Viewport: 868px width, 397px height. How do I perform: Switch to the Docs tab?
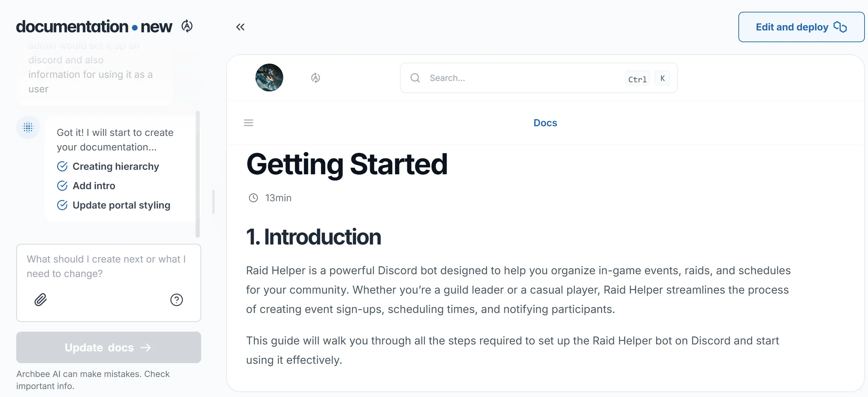pos(545,123)
